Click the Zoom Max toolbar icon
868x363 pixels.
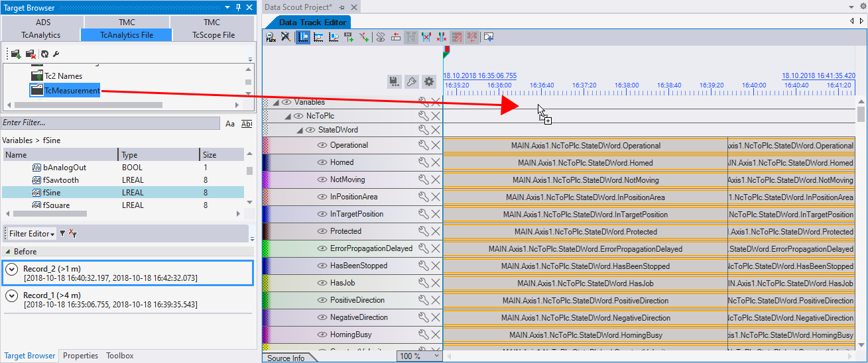click(271, 37)
